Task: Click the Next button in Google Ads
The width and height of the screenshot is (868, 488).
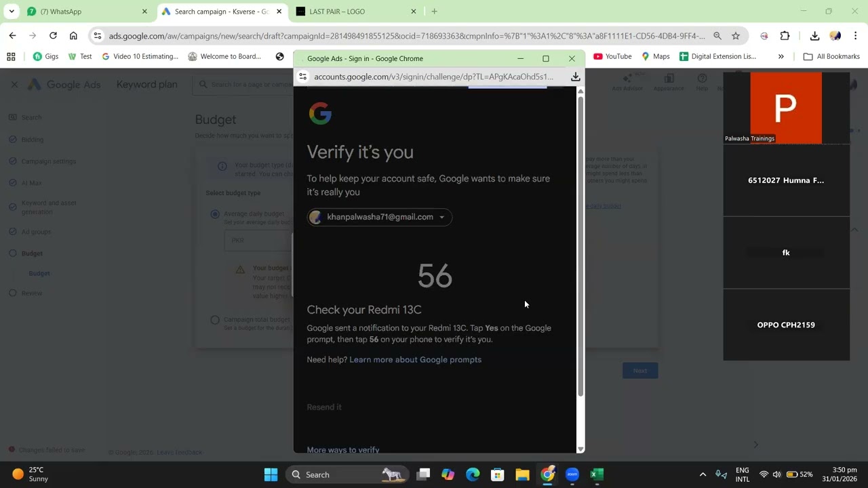Action: [640, 371]
